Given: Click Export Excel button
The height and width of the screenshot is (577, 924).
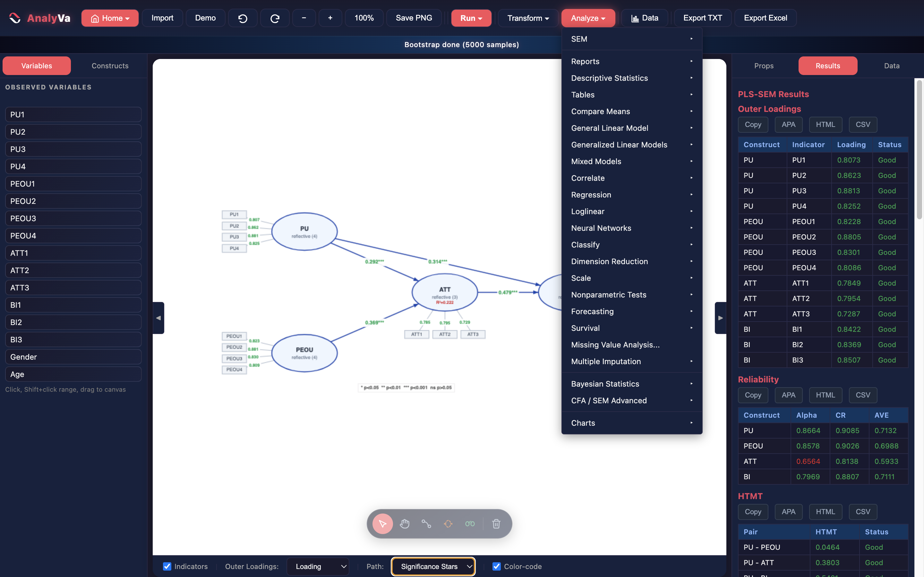Looking at the screenshot, I should tap(765, 18).
